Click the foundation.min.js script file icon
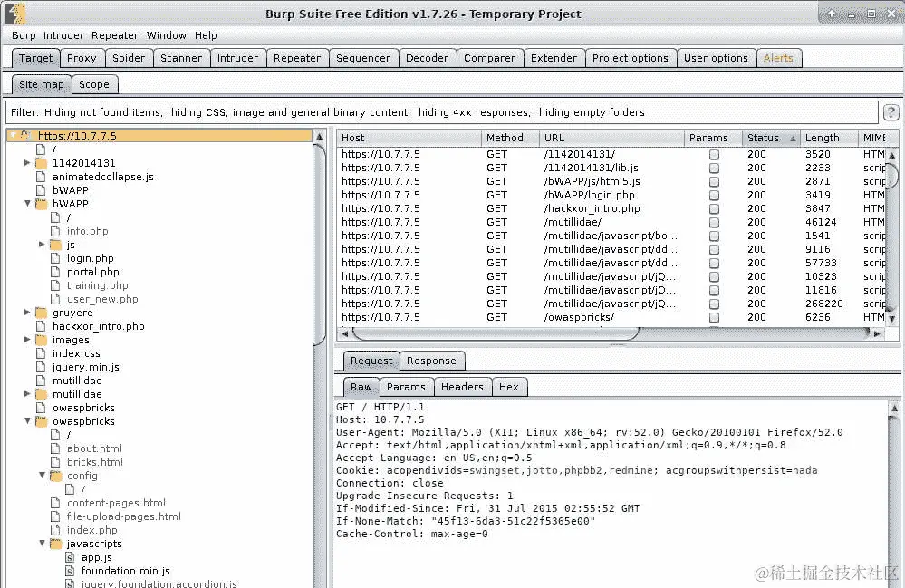This screenshot has width=905, height=588. click(69, 571)
